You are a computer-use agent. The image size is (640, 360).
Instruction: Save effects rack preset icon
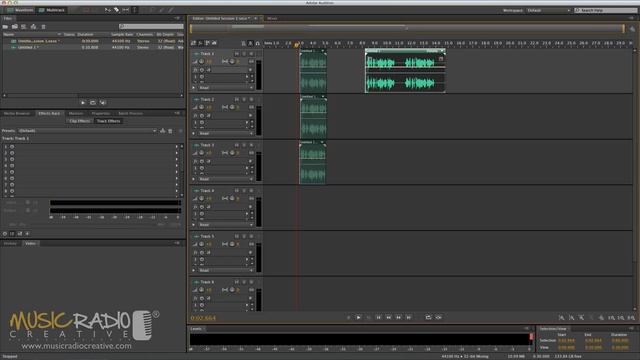click(162, 131)
